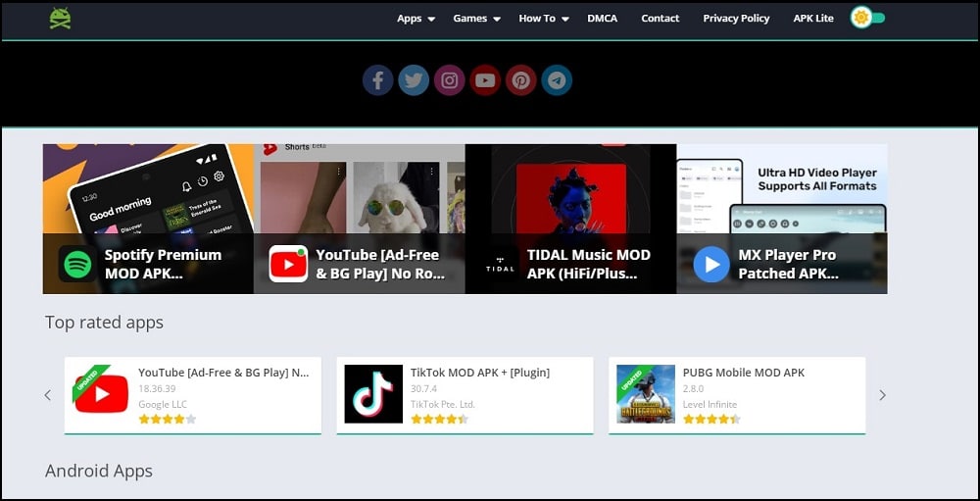The width and height of the screenshot is (980, 501).
Task: Expand the Games dropdown menu
Action: click(x=477, y=19)
